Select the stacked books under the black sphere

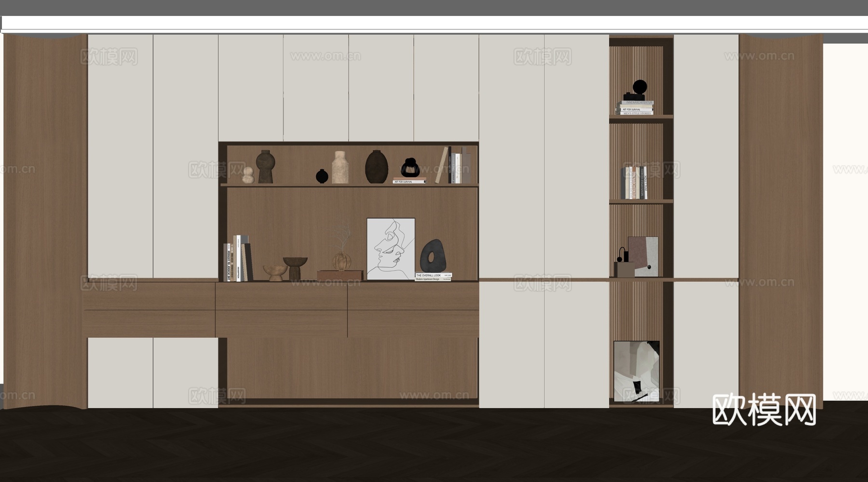(636, 108)
